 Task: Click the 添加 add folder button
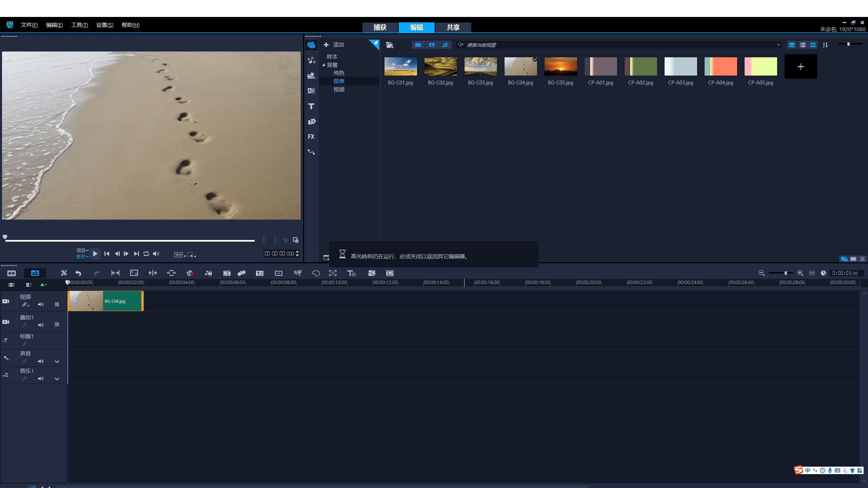334,45
